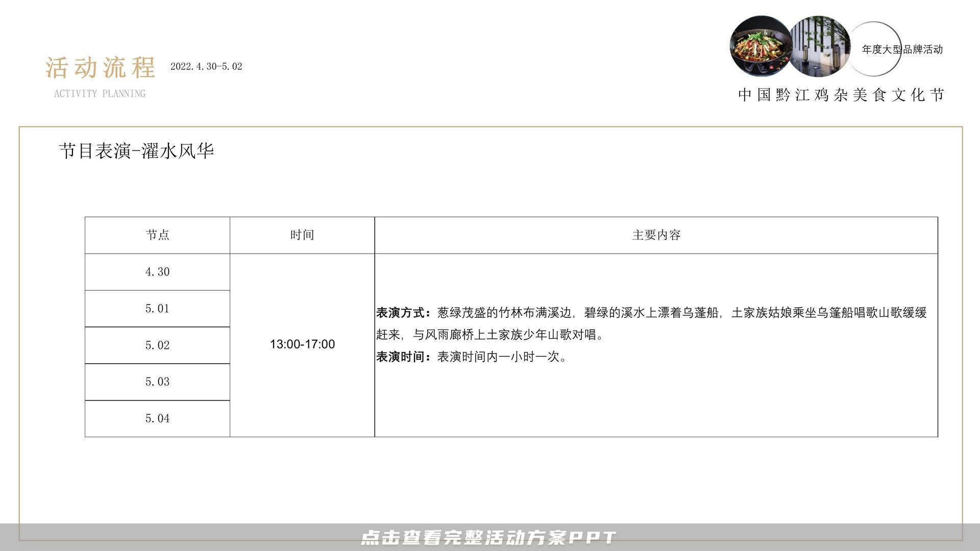Select the date range 2022.4.30-5.02
Screen dimensions: 980x551
(x=206, y=66)
